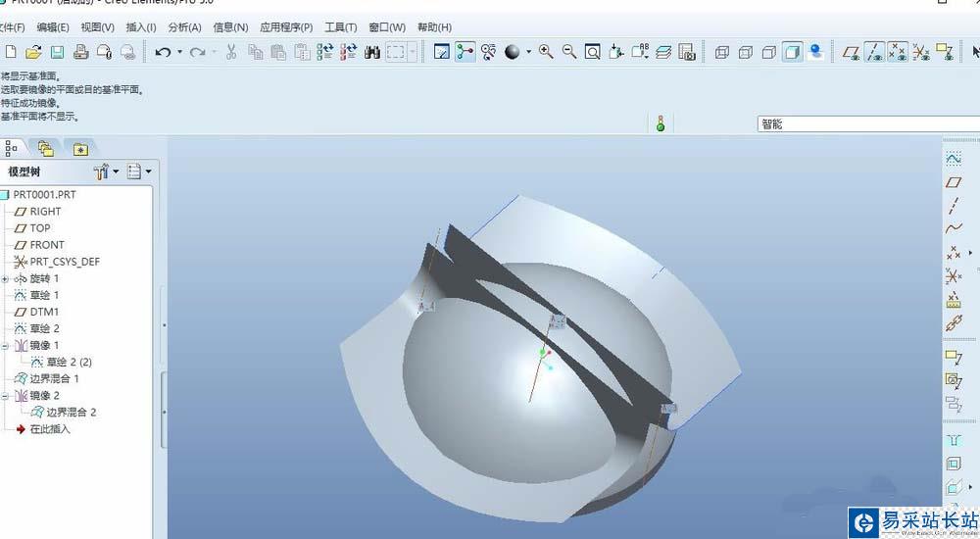Open the 编辑(E) menu
Image resolution: width=980 pixels, height=539 pixels.
point(53,27)
